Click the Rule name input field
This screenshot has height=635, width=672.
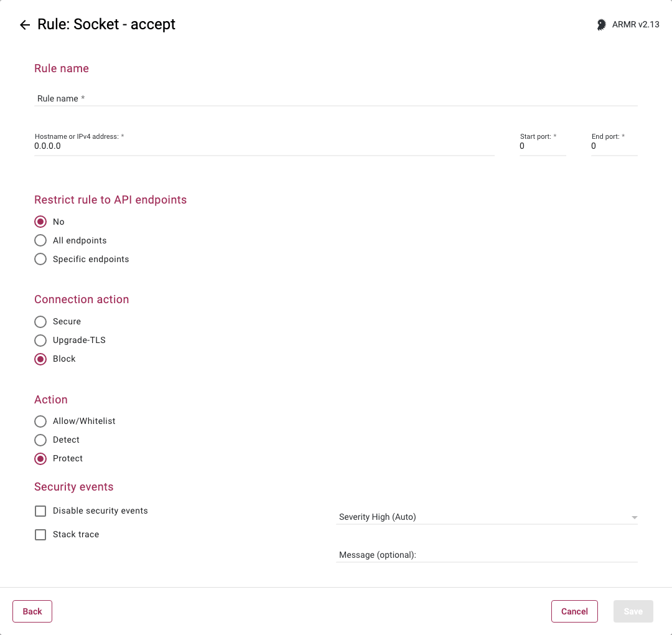335,98
